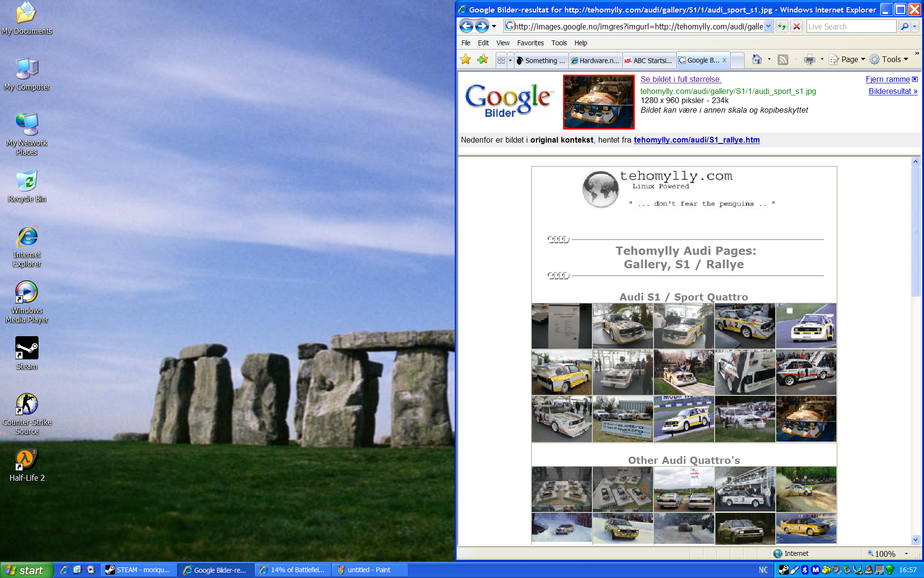
Task: Open tehomylly.com/audi/S1_rallye.htm link
Action: [696, 140]
